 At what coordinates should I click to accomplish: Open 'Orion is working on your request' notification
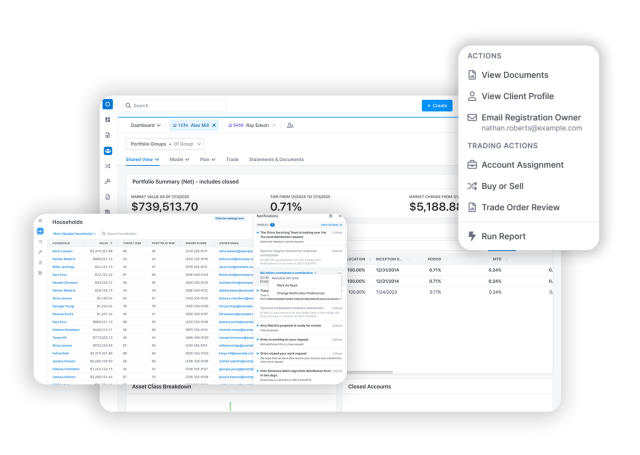click(x=300, y=342)
